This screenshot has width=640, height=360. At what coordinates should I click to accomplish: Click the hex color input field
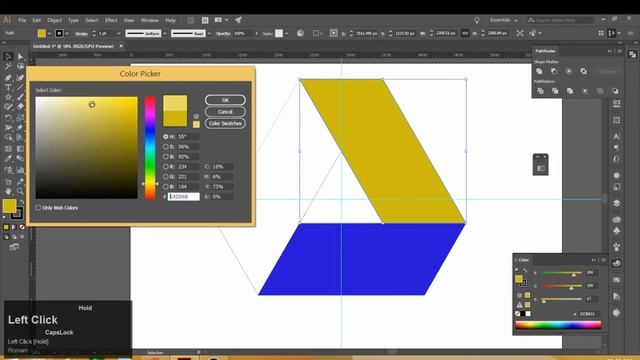click(x=184, y=197)
